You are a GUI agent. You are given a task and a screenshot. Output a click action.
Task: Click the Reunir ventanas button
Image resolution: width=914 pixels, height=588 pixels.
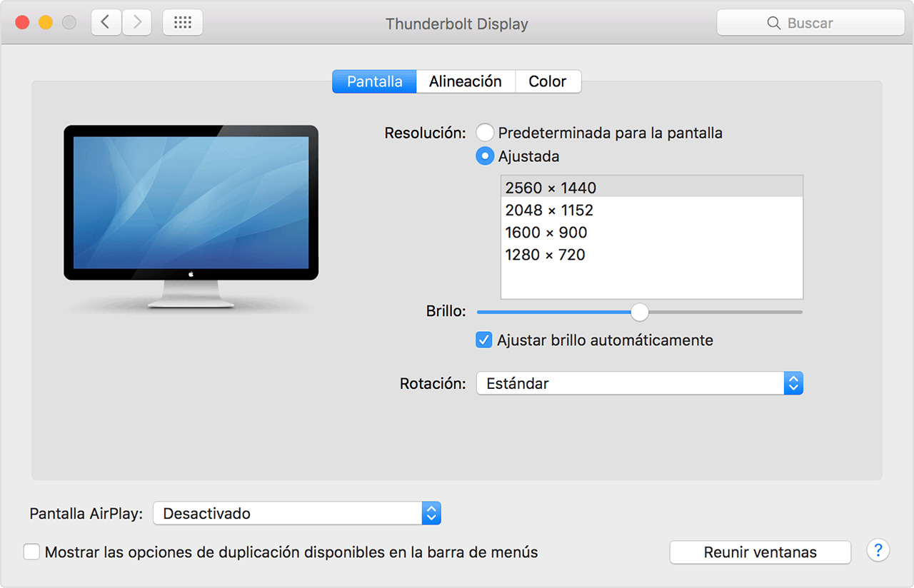(760, 552)
